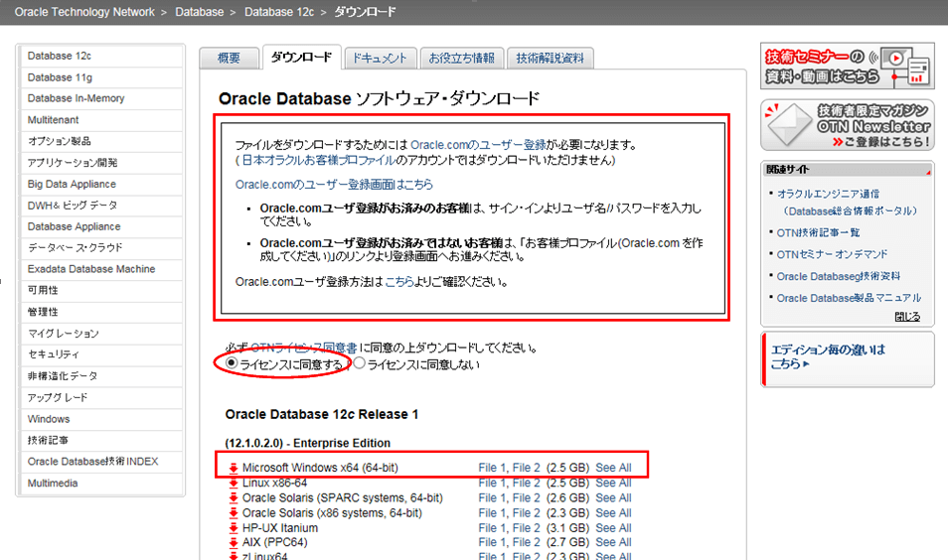Screen dimensions: 948x560
Task: Switch to 技術解説資料 tab
Action: coord(551,58)
